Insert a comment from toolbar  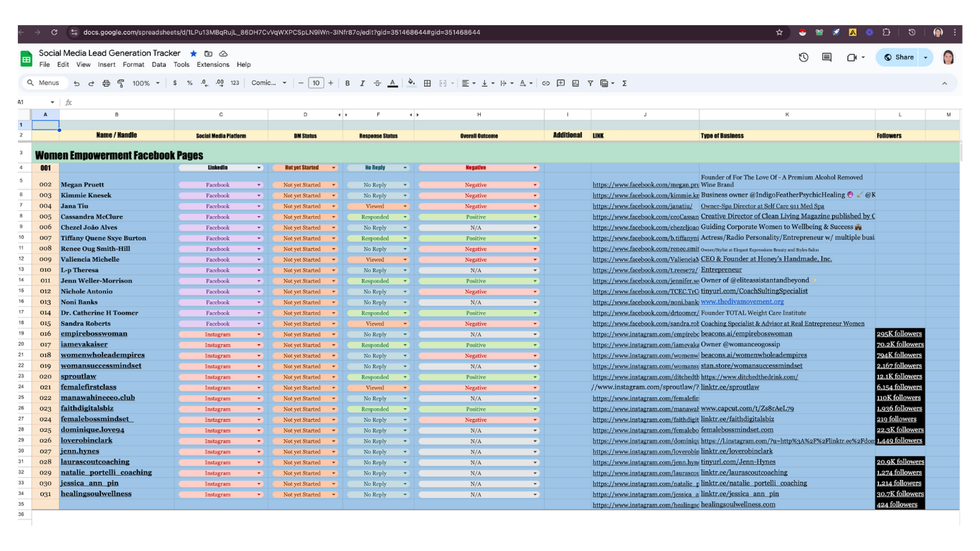[x=561, y=83]
